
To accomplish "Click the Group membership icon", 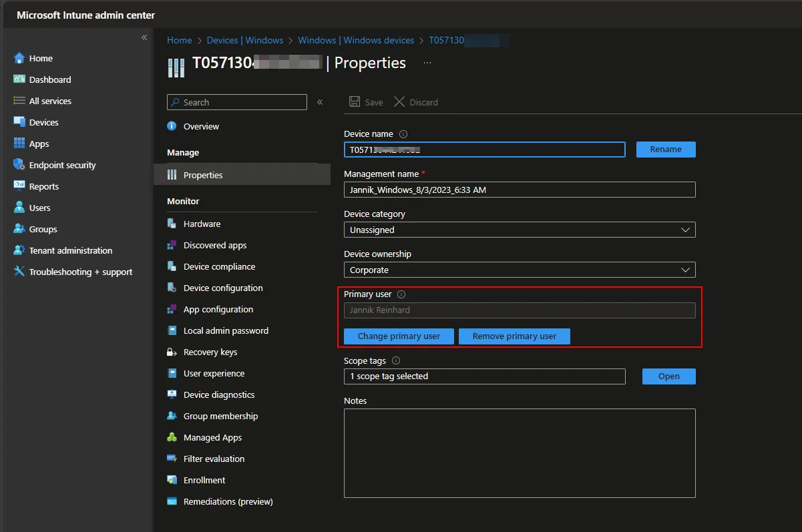I will pos(172,416).
